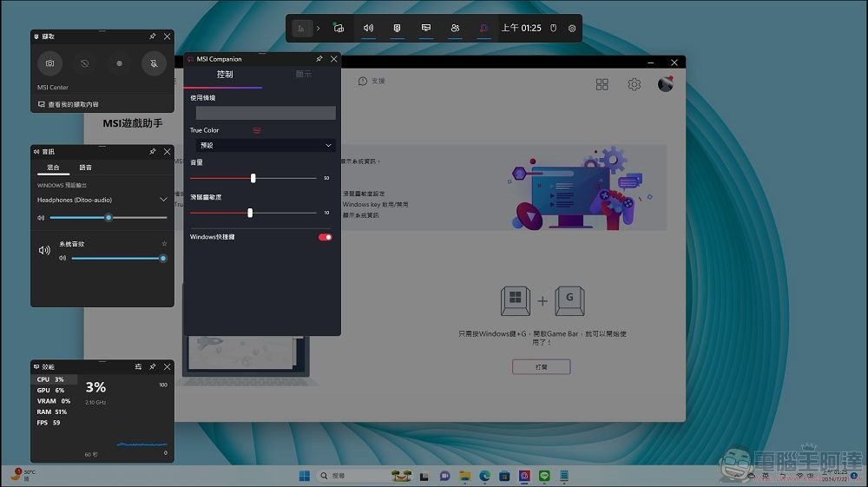Screen dimensions: 868x487
Task: Switch to the 混合 tab in audio widget
Action: [x=53, y=168]
